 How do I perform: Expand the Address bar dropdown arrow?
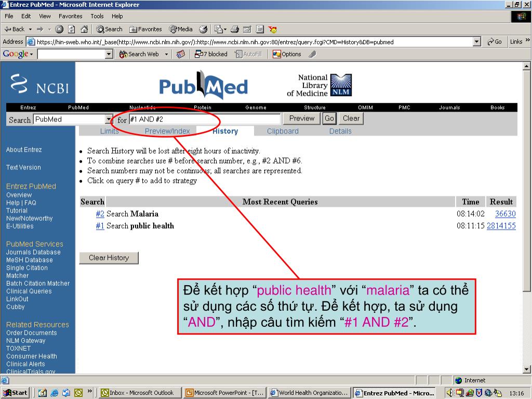[477, 42]
